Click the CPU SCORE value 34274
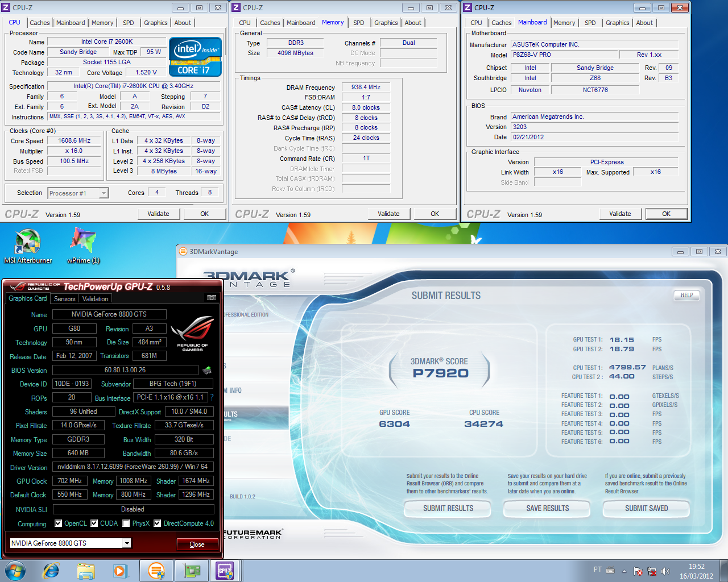Screen dimensions: 728x582 point(483,424)
